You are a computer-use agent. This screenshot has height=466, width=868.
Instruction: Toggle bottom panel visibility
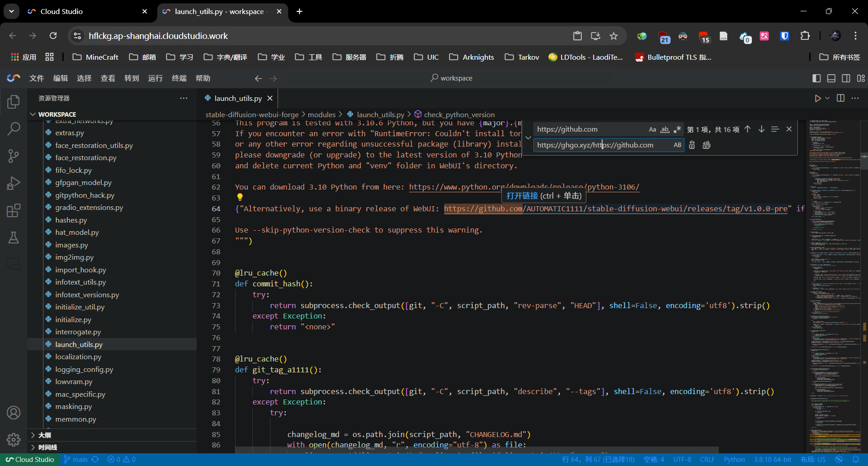pyautogui.click(x=831, y=78)
